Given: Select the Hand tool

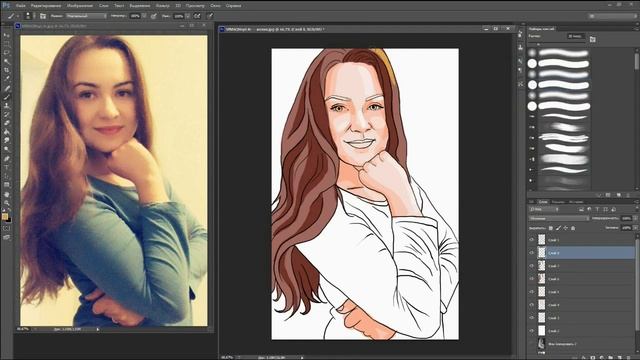Looking at the screenshot, I should tap(7, 194).
